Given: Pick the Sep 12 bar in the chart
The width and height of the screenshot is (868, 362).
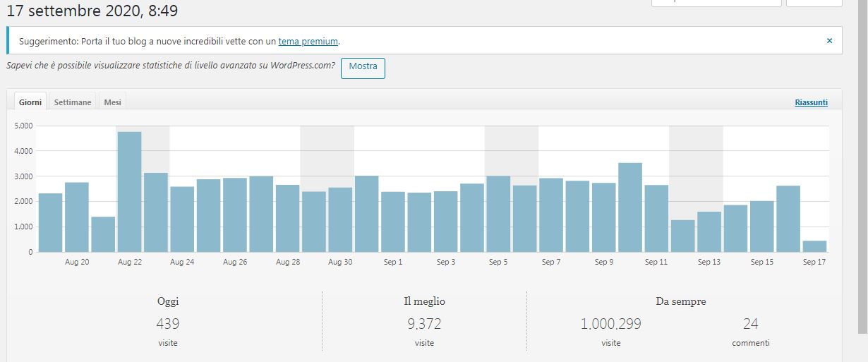Looking at the screenshot, I should 682,236.
